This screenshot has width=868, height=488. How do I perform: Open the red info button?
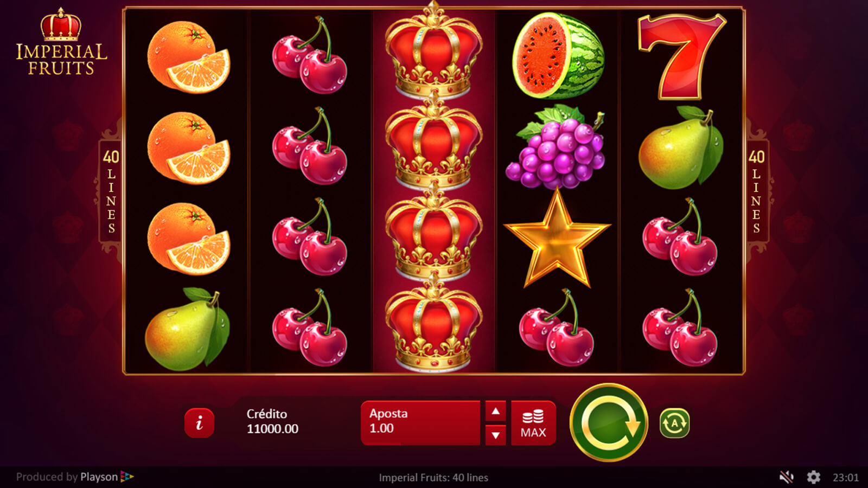(x=199, y=423)
